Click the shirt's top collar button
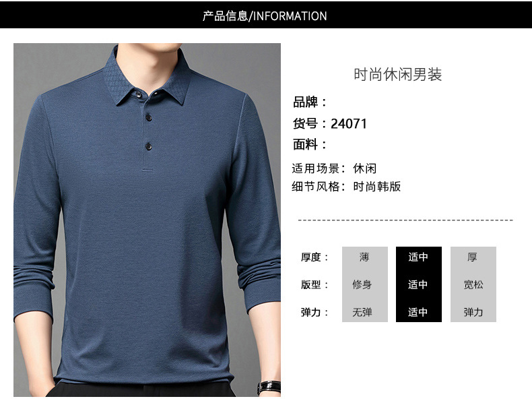The image size is (532, 403). [x=138, y=94]
